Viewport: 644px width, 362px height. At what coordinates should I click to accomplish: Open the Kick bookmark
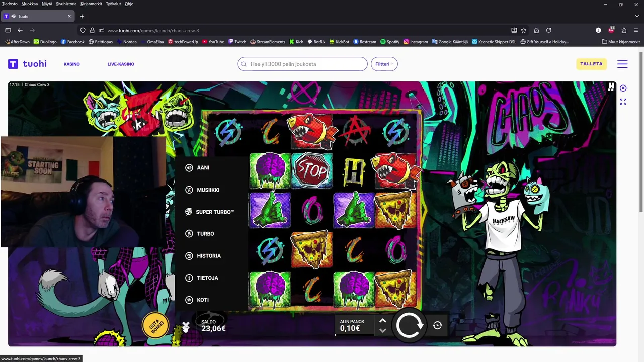[296, 42]
